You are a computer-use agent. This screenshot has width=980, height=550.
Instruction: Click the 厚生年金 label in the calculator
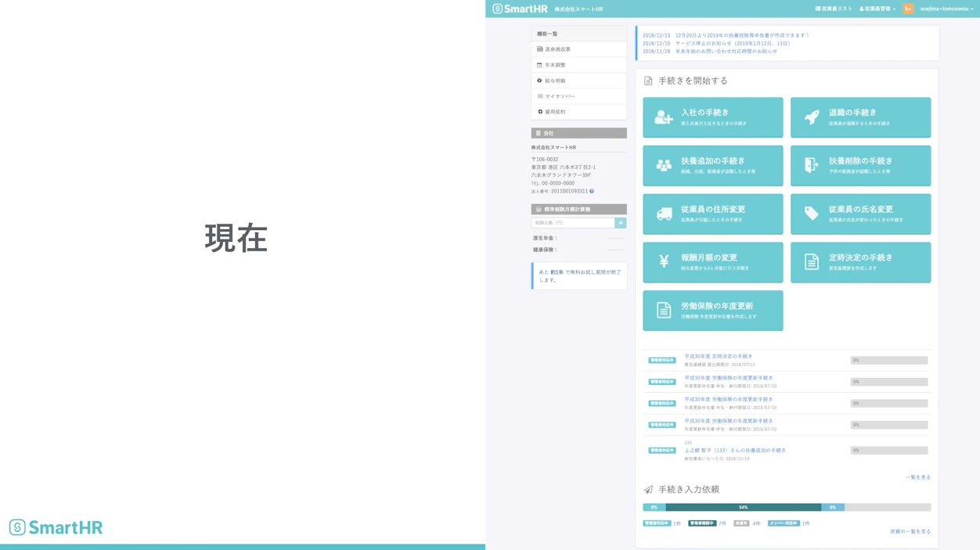546,238
